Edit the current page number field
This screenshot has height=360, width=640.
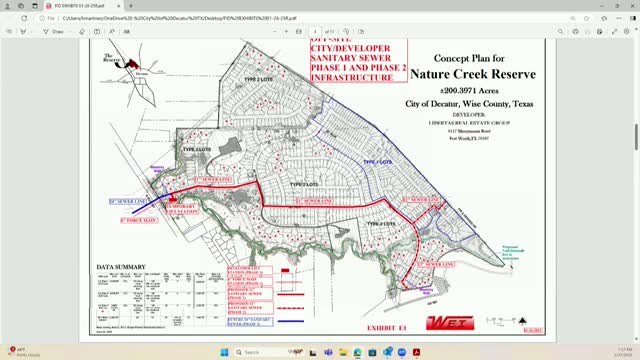point(315,31)
